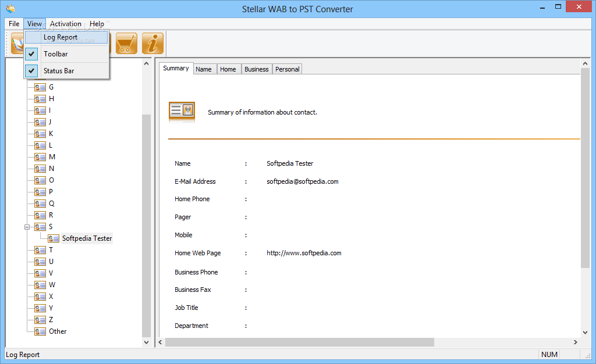Collapse the S tree node
The height and width of the screenshot is (364, 596).
pos(27,227)
